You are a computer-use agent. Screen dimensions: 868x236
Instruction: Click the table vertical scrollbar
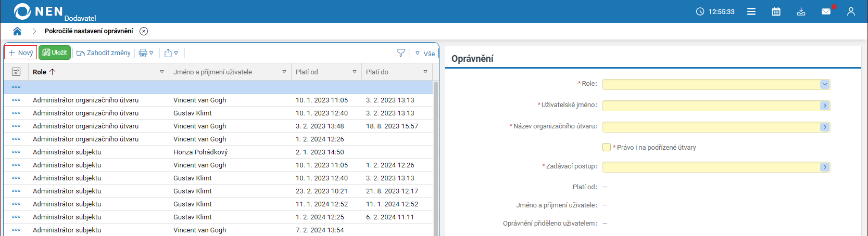pos(436,158)
